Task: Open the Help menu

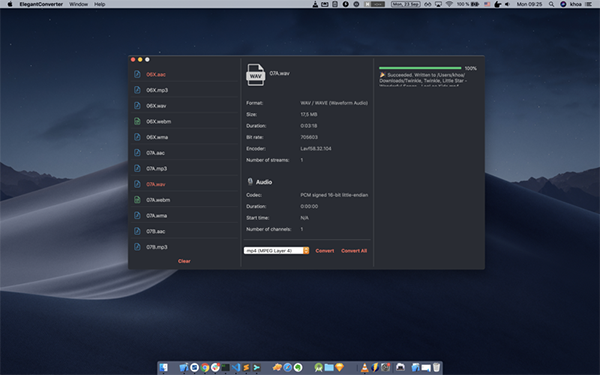Action: [x=99, y=4]
